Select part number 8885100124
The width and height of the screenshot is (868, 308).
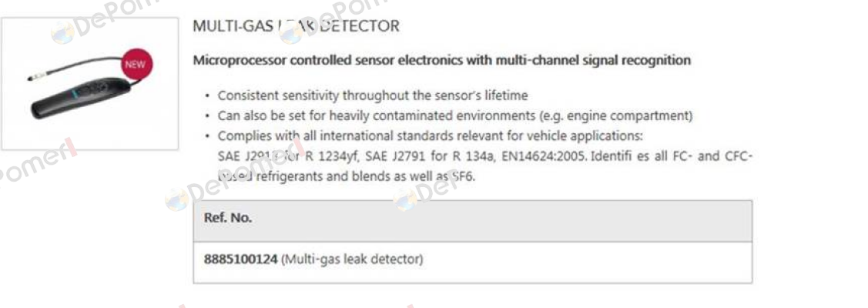[241, 259]
